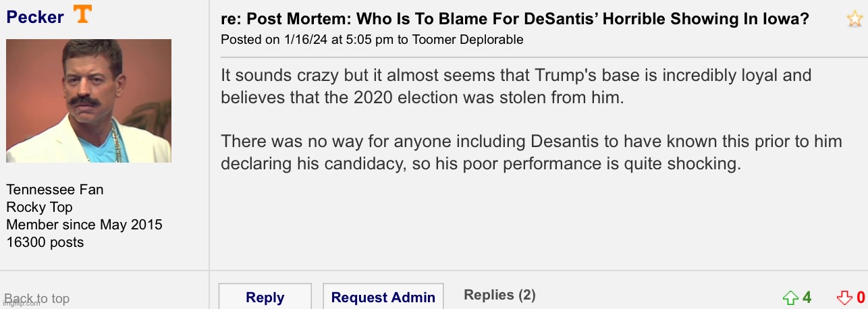Viewport: 868px width, 309px height.
Task: Click the poster's avatar picture
Action: click(88, 101)
